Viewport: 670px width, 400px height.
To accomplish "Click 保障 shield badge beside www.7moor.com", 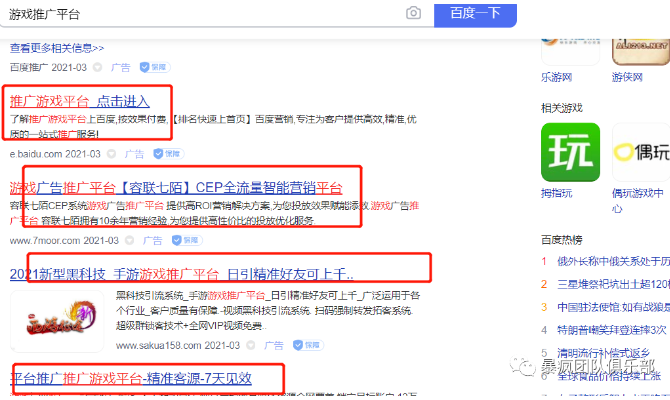I will pyautogui.click(x=187, y=240).
